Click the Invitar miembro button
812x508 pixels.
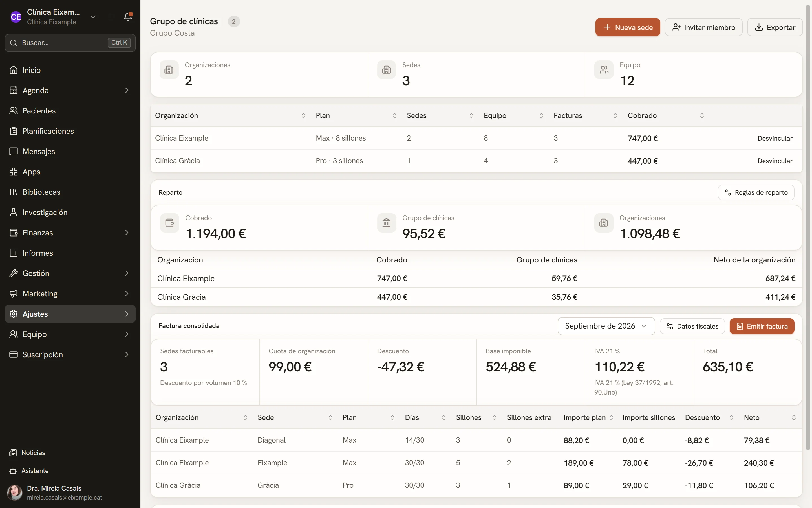coord(704,27)
